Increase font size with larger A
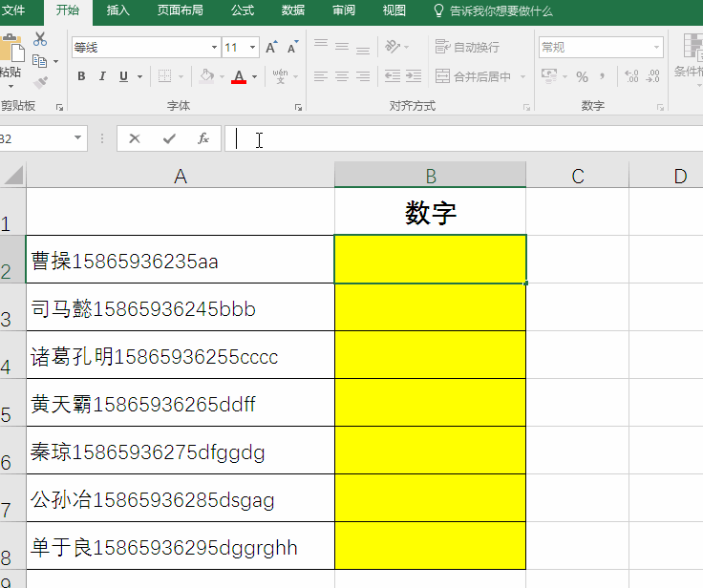The image size is (703, 588). click(271, 48)
